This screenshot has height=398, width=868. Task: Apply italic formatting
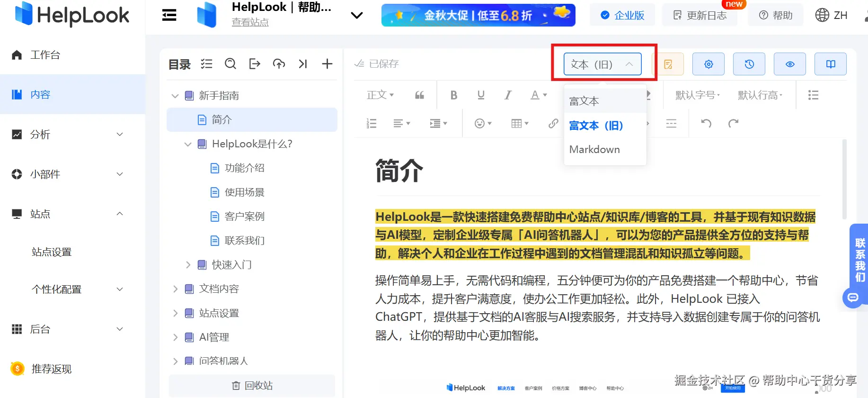coord(508,95)
